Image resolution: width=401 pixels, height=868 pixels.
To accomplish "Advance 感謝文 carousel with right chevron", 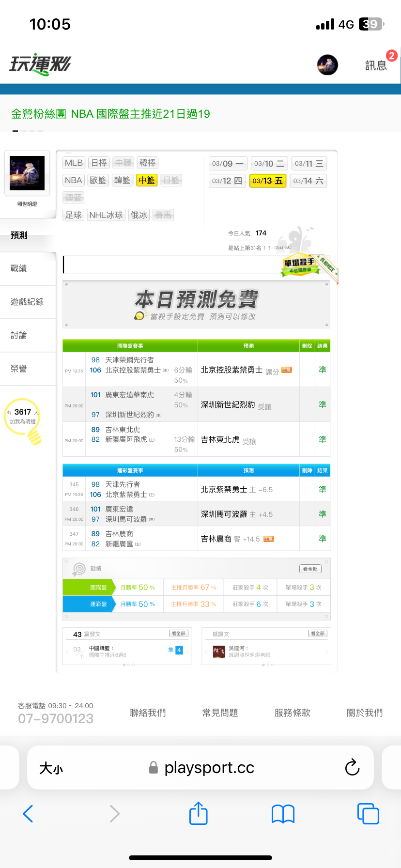I will coord(327,652).
